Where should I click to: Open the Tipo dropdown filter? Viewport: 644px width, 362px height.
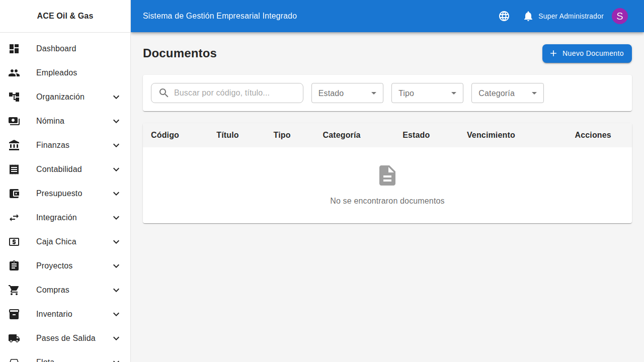pyautogui.click(x=427, y=93)
